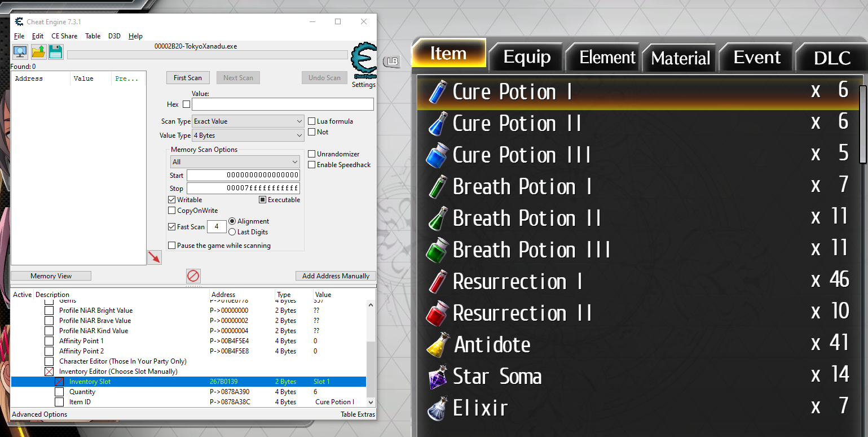The image size is (868, 437).
Task: Select the purple Star Soma bottle icon
Action: coord(438,376)
